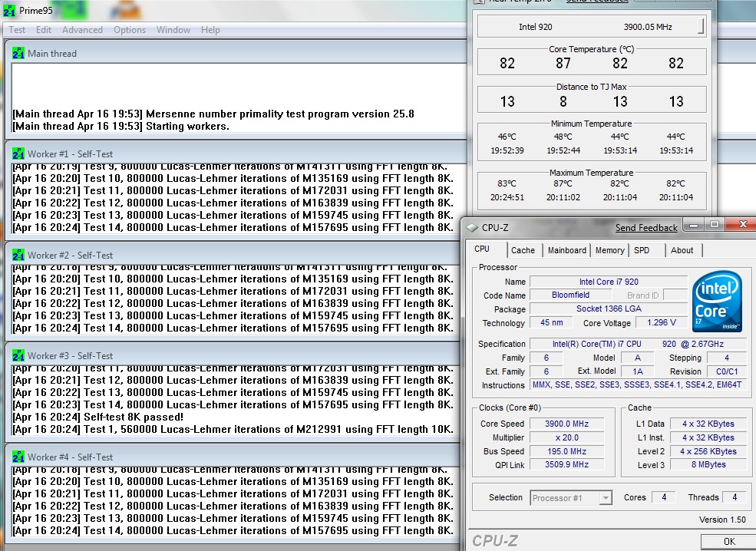Image resolution: width=756 pixels, height=551 pixels.
Task: Click the 3900.05 MHz readout in Real Temp
Action: pyautogui.click(x=648, y=27)
